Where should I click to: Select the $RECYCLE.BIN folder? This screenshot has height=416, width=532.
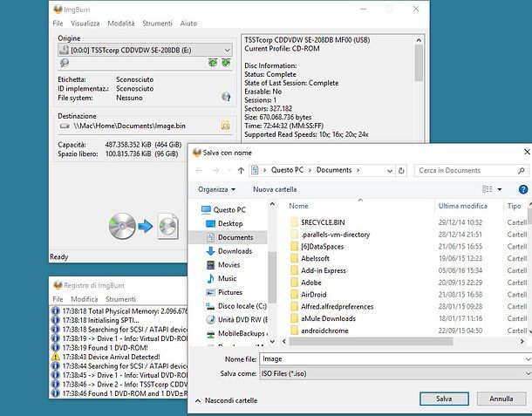click(x=318, y=222)
